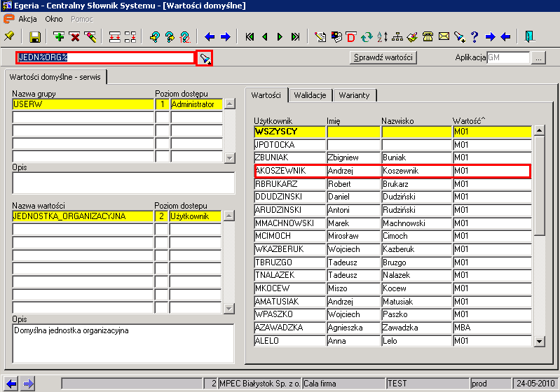Click blue right arrow next to help icon
Image resolution: width=560 pixels, height=392 pixels.
[491, 36]
